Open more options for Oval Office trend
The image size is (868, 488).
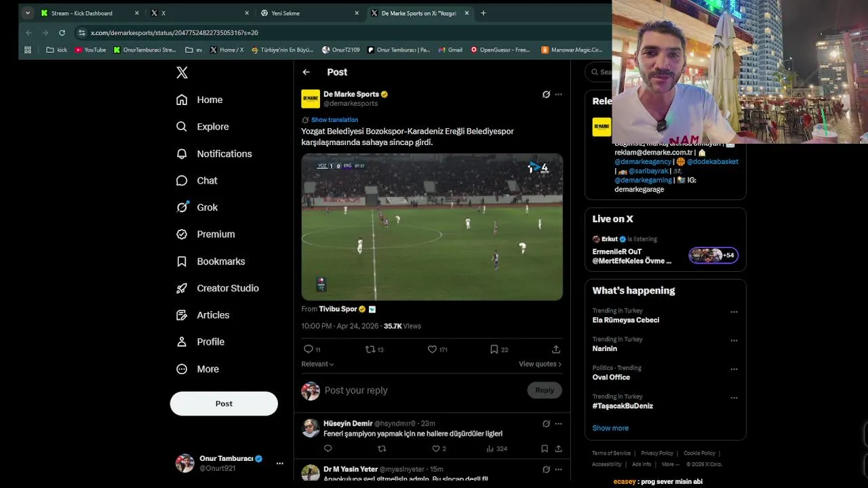click(x=734, y=369)
